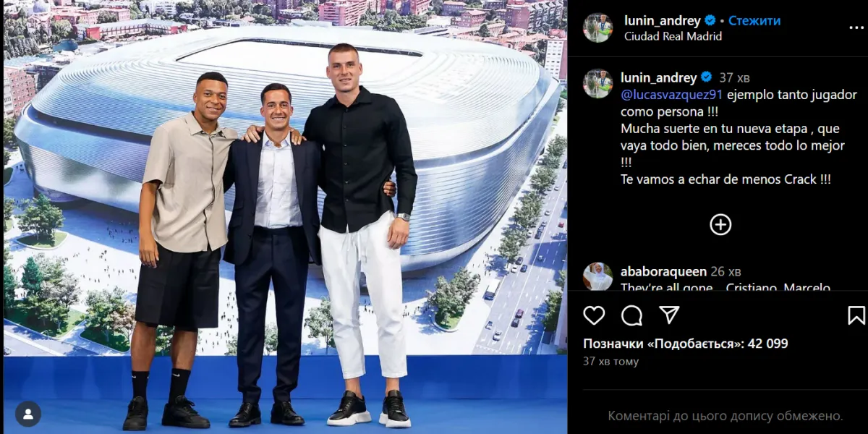Image resolution: width=868 pixels, height=434 pixels.
Task: Open Ciudad Real Madrid location link
Action: (x=673, y=36)
